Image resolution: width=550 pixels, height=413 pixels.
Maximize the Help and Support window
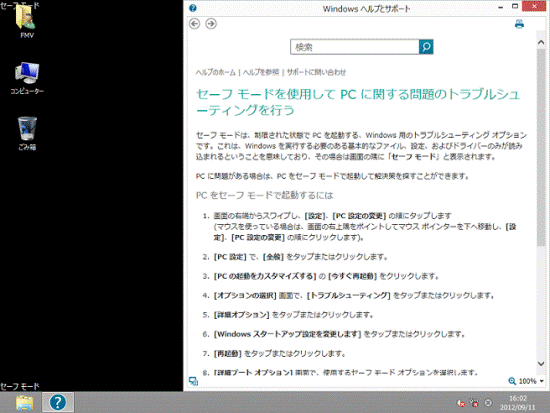pos(515,6)
